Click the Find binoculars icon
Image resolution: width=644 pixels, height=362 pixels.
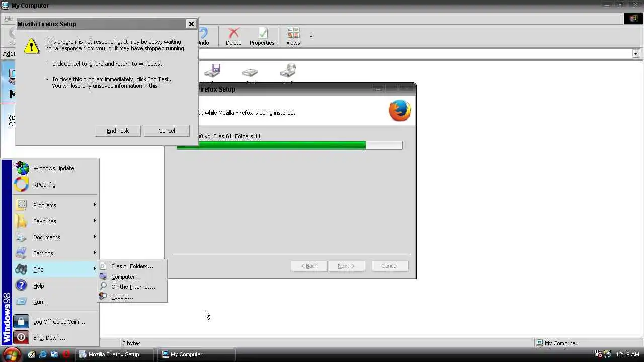pyautogui.click(x=21, y=269)
